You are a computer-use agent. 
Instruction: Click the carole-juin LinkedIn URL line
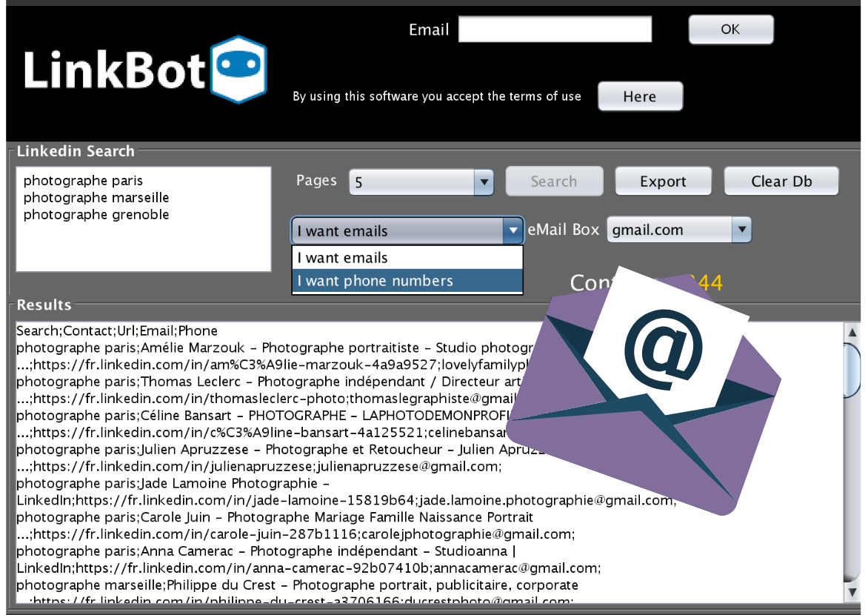click(x=296, y=534)
